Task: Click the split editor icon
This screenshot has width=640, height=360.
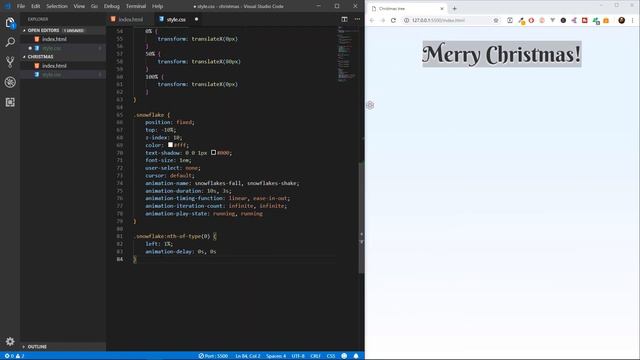Action: click(x=344, y=19)
